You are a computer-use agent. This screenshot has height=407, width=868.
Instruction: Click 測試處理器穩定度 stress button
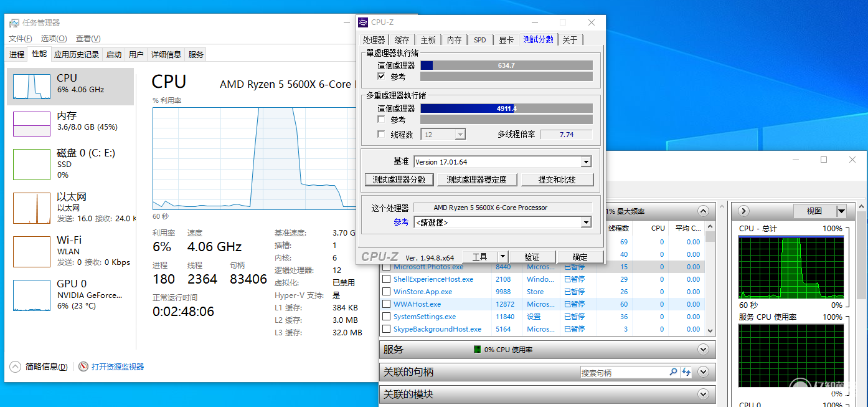tap(477, 180)
